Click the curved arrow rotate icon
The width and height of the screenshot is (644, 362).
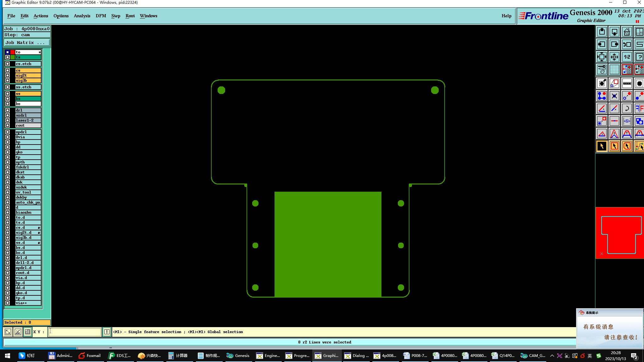[x=627, y=108]
